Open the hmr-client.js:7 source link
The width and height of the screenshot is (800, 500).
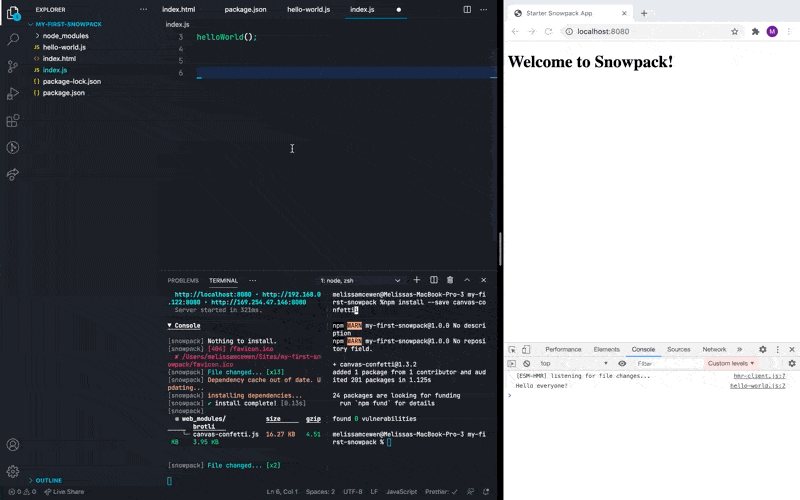759,375
